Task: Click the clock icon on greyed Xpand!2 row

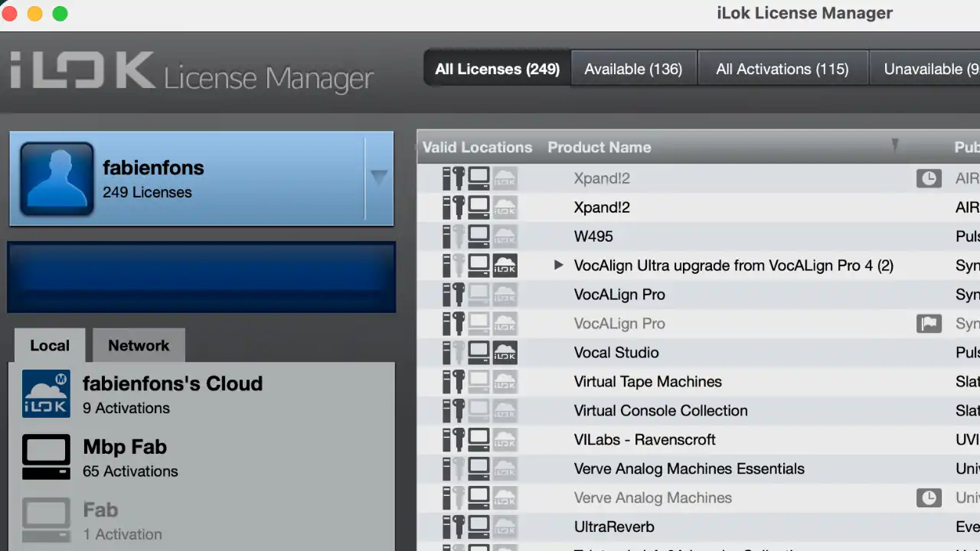Action: tap(929, 178)
